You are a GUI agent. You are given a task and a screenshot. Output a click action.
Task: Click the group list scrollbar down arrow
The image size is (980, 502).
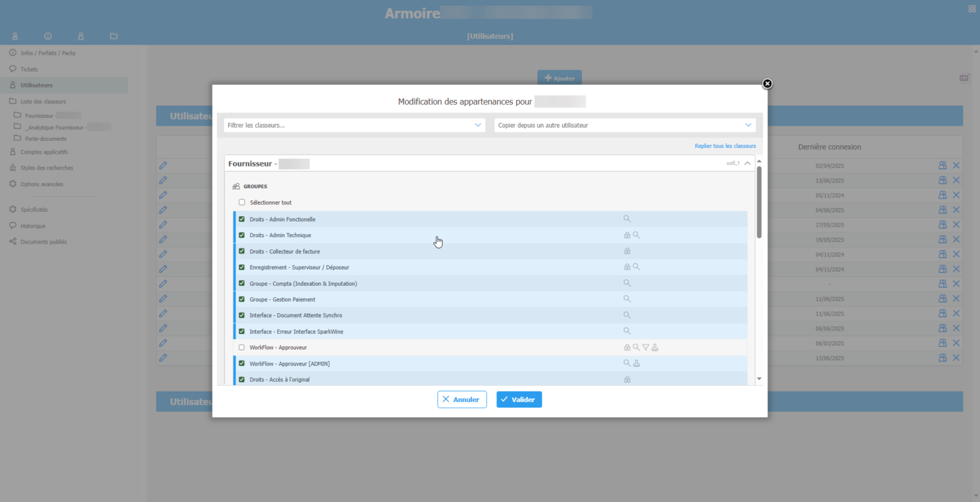coord(759,379)
